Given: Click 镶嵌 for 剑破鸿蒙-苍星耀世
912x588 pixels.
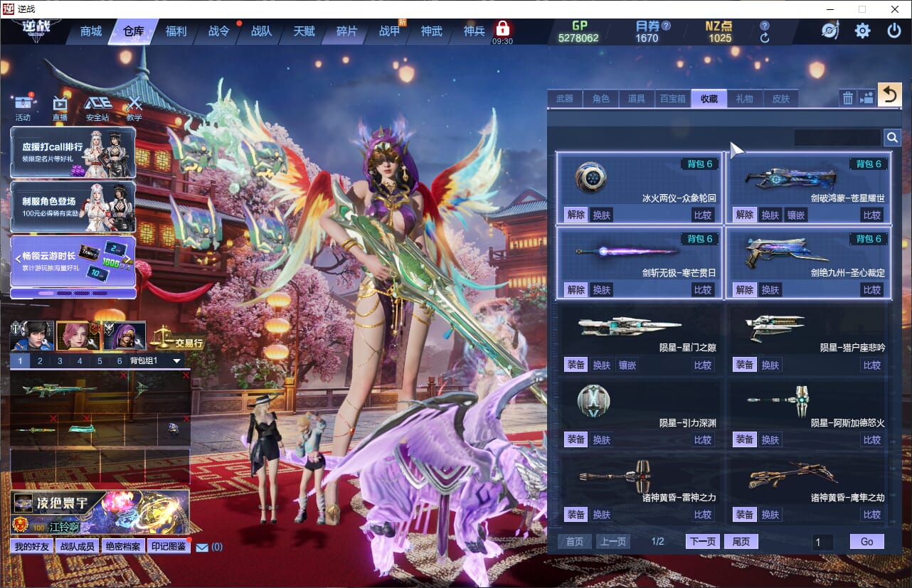Looking at the screenshot, I should point(795,215).
